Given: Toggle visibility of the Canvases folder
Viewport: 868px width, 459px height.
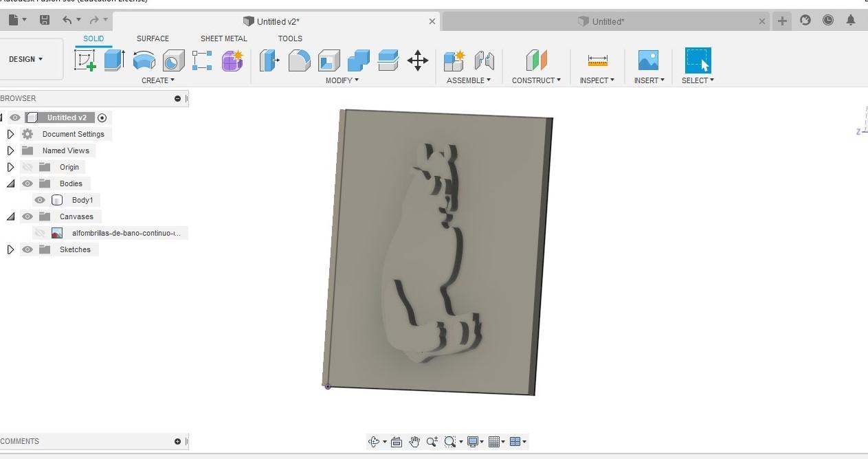Looking at the screenshot, I should pos(27,216).
